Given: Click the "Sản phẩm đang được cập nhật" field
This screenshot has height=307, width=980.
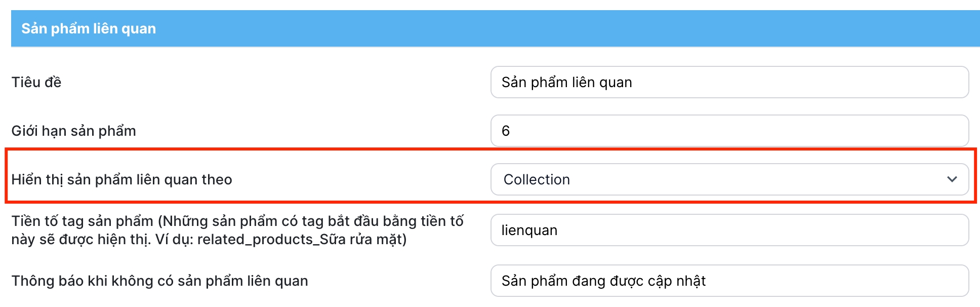Looking at the screenshot, I should pyautogui.click(x=729, y=281).
